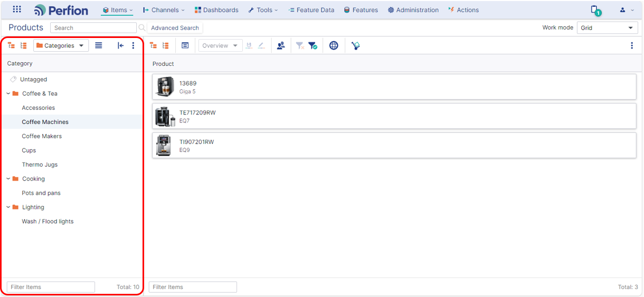Open the Work mode Grid dropdown
The width and height of the screenshot is (644, 297).
tap(607, 28)
